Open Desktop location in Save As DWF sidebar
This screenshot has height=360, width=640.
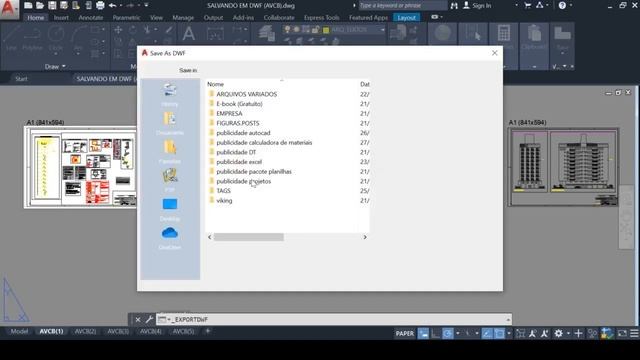170,209
